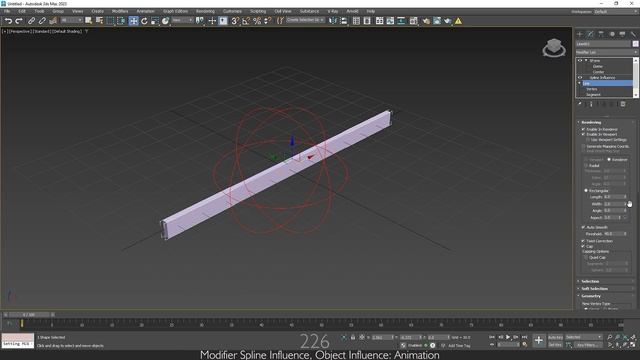Open the Modifier List dropdown
The height and width of the screenshot is (360, 640).
click(607, 52)
